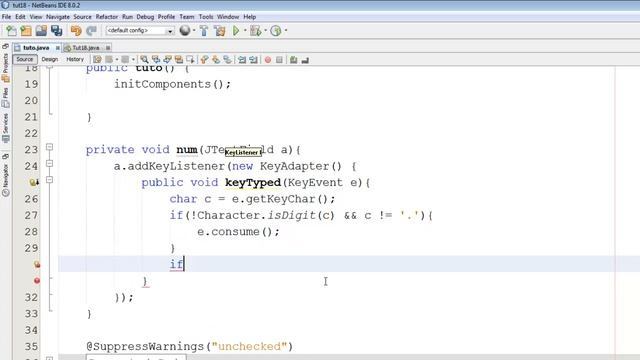Open the default config combo box
Screen dimensions: 640x360
tap(140, 31)
